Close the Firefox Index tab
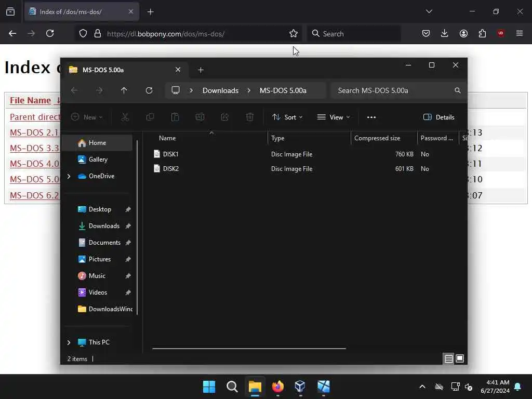 131,12
